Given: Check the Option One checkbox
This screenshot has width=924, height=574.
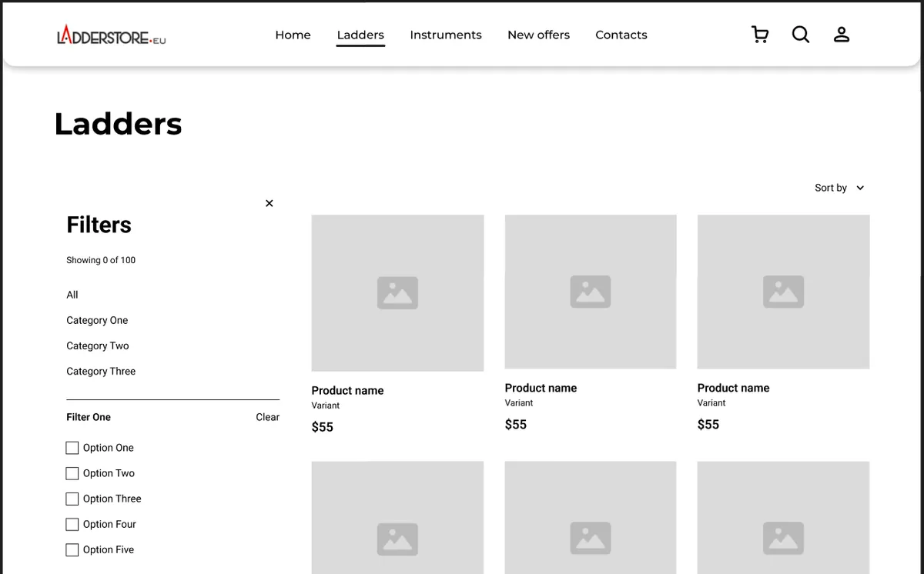Looking at the screenshot, I should [72, 448].
